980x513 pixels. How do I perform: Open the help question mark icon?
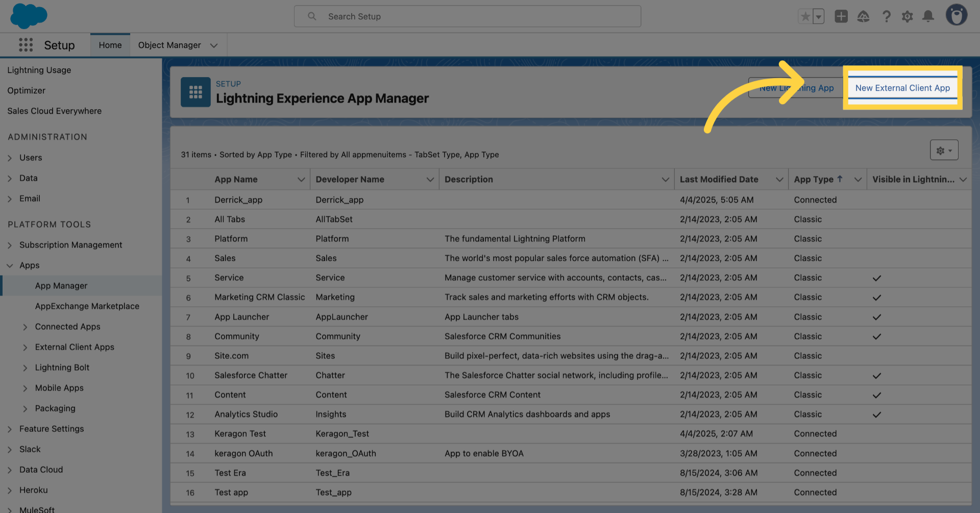(887, 16)
